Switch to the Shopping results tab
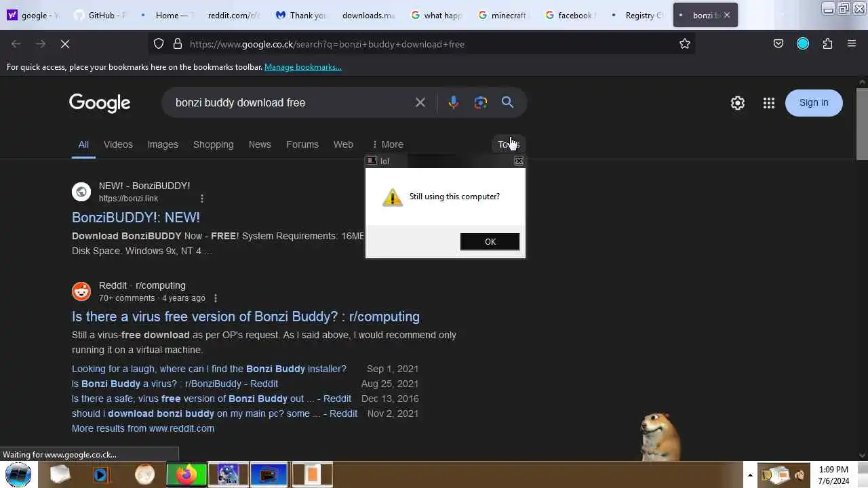 click(213, 144)
